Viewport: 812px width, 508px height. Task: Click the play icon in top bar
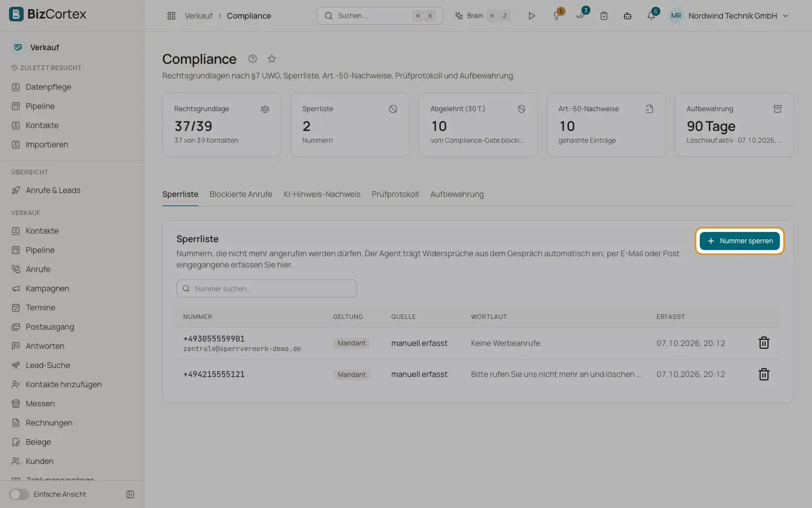coord(531,16)
